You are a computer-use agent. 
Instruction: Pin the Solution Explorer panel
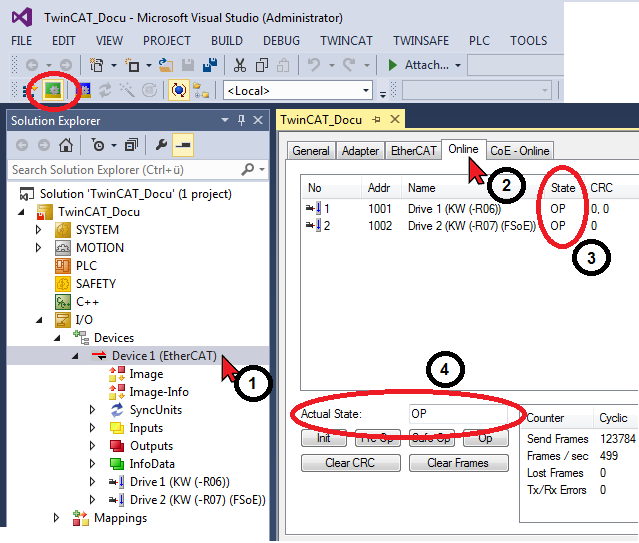click(x=241, y=120)
